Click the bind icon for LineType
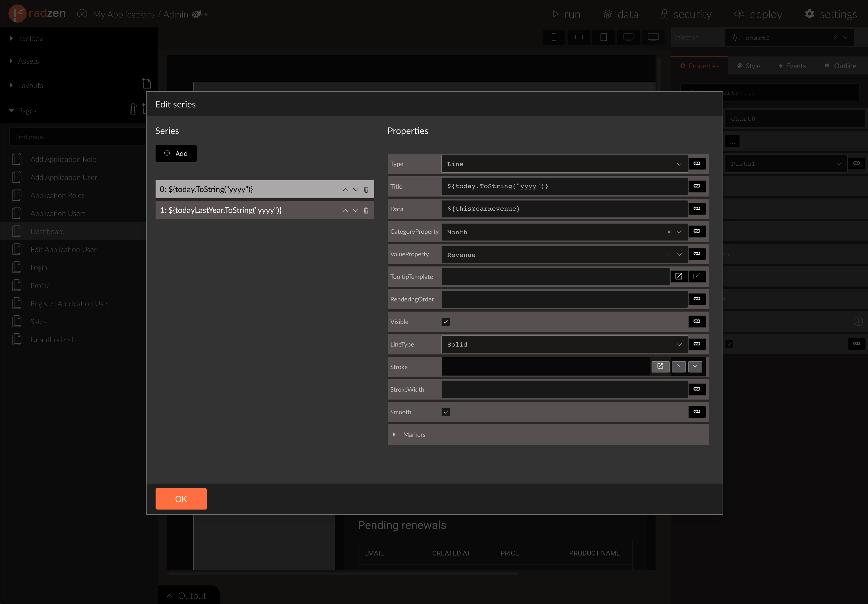The height and width of the screenshot is (604, 868). [x=697, y=344]
